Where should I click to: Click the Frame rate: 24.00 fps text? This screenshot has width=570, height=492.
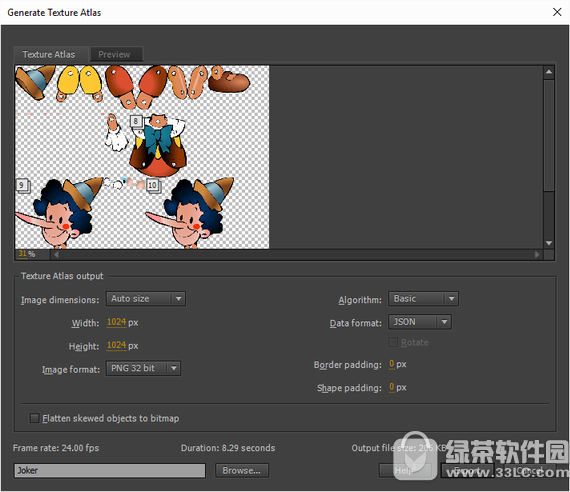pyautogui.click(x=56, y=448)
